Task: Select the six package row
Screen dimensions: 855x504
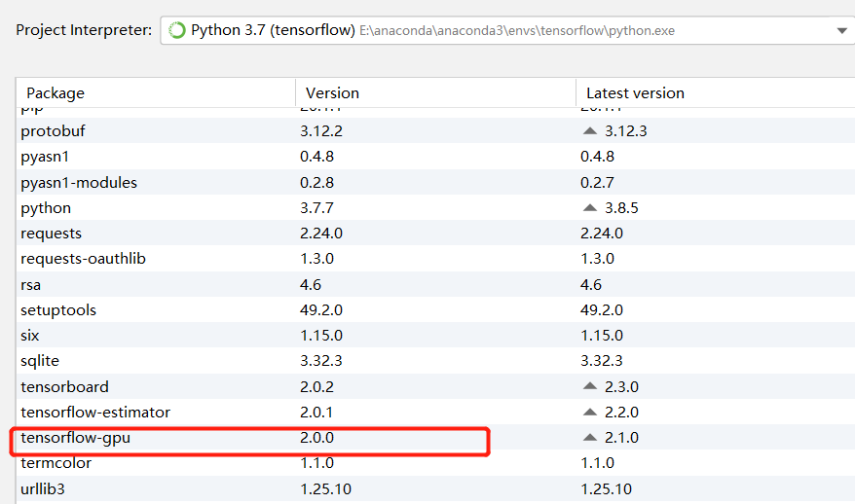Action: pos(435,335)
